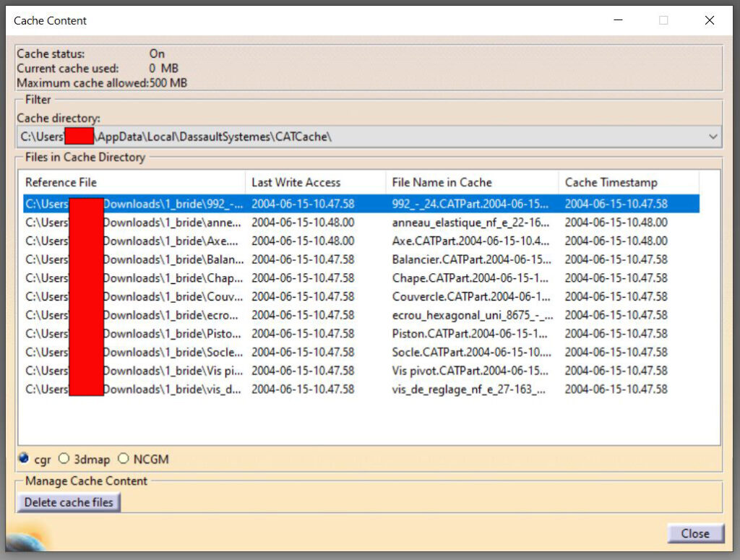Click the Cache Timestamp column header

tap(628, 182)
